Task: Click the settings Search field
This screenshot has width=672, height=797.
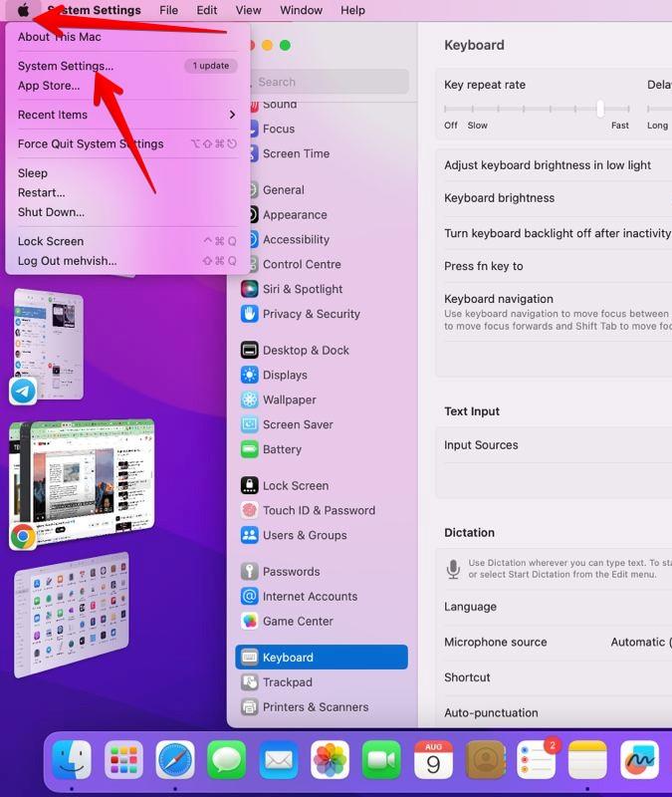Action: pyautogui.click(x=330, y=82)
